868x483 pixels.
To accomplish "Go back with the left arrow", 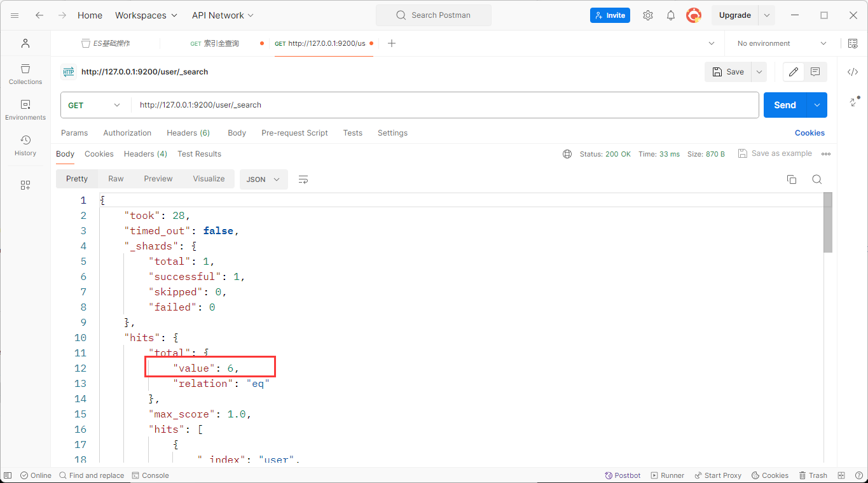I will [39, 15].
